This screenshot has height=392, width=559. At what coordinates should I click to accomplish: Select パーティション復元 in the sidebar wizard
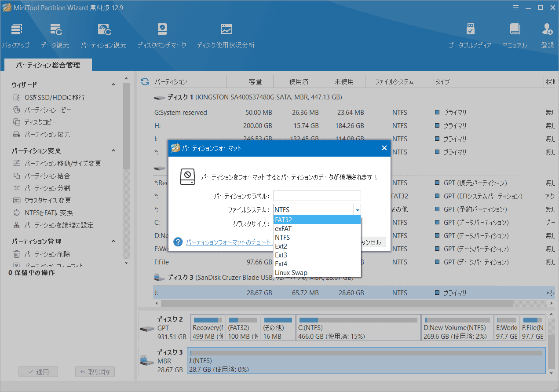point(41,134)
